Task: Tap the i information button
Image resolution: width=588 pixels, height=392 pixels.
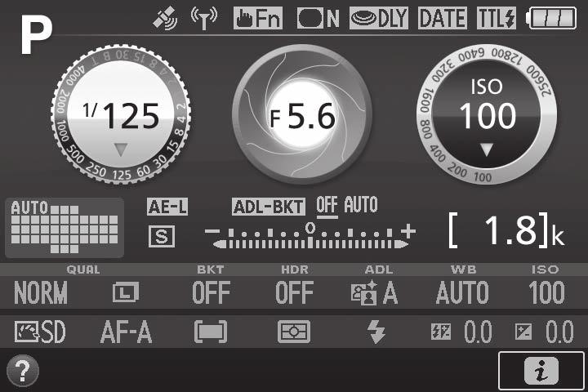Action: click(x=541, y=371)
